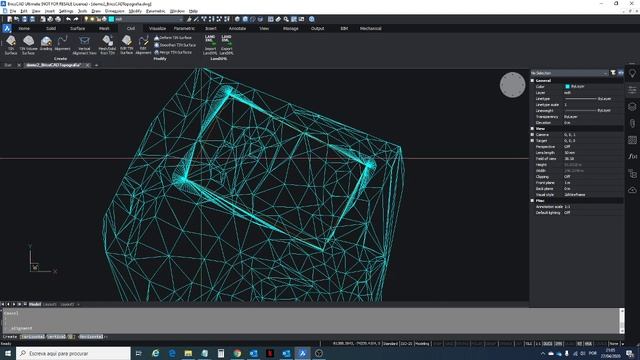Open the Linetype ByLayer dropdown
This screenshot has width=640, height=360.
pos(593,99)
